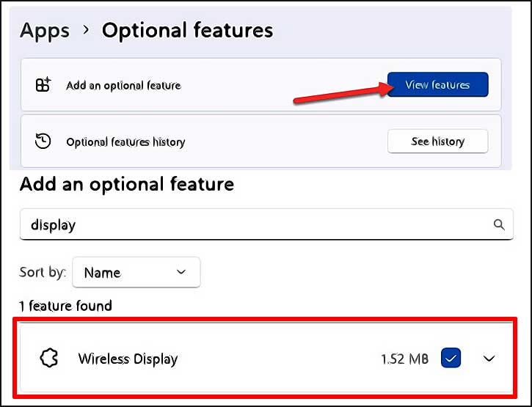The image size is (532, 407).
Task: Click the View features button
Action: [x=437, y=84]
